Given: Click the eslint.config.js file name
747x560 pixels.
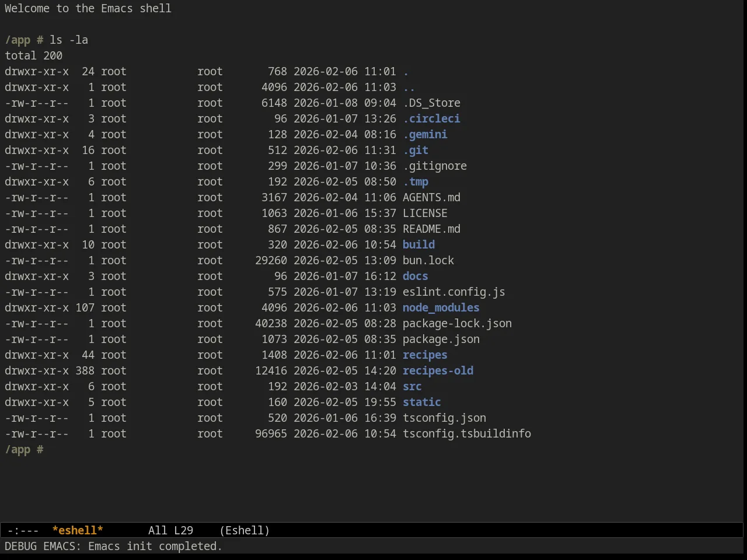Looking at the screenshot, I should click(x=454, y=292).
